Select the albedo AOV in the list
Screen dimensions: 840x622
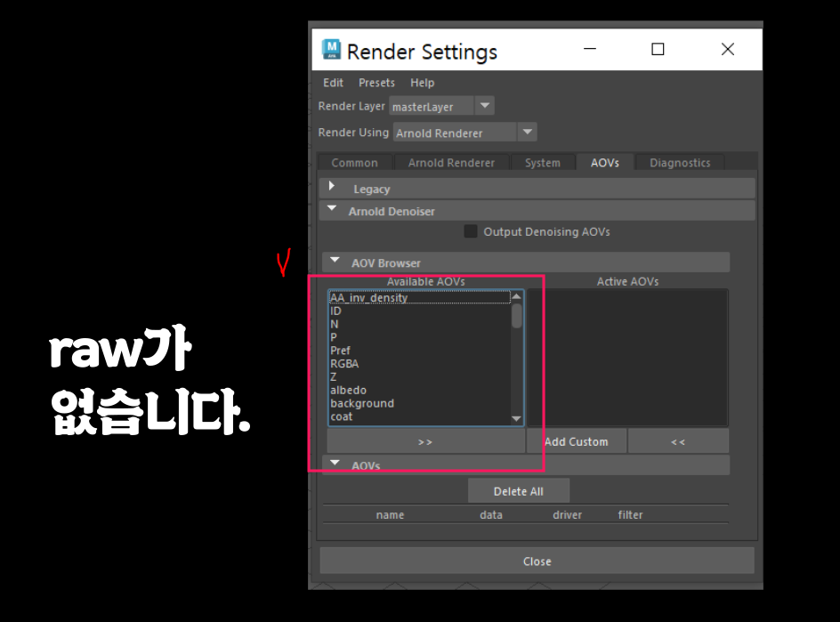click(419, 391)
